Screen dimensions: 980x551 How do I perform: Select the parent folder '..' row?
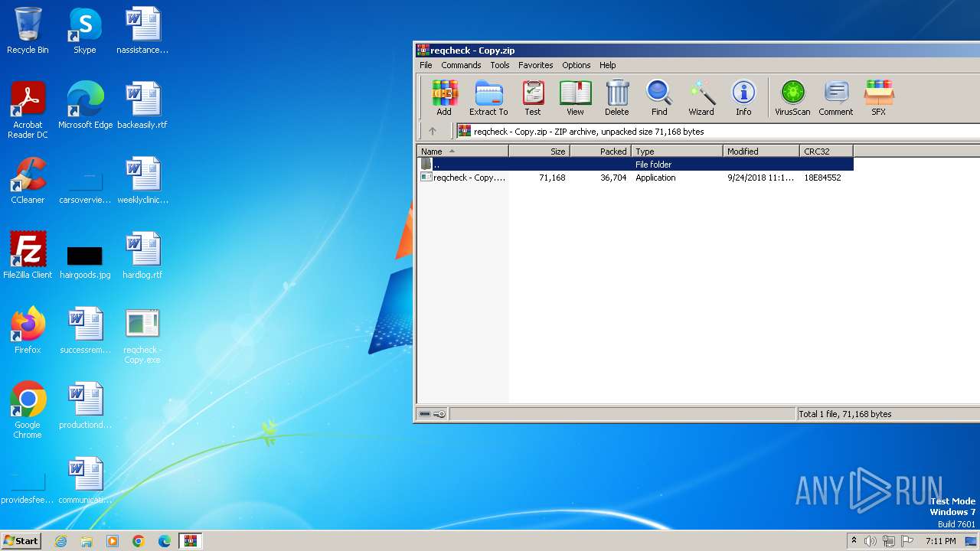[x=635, y=165]
